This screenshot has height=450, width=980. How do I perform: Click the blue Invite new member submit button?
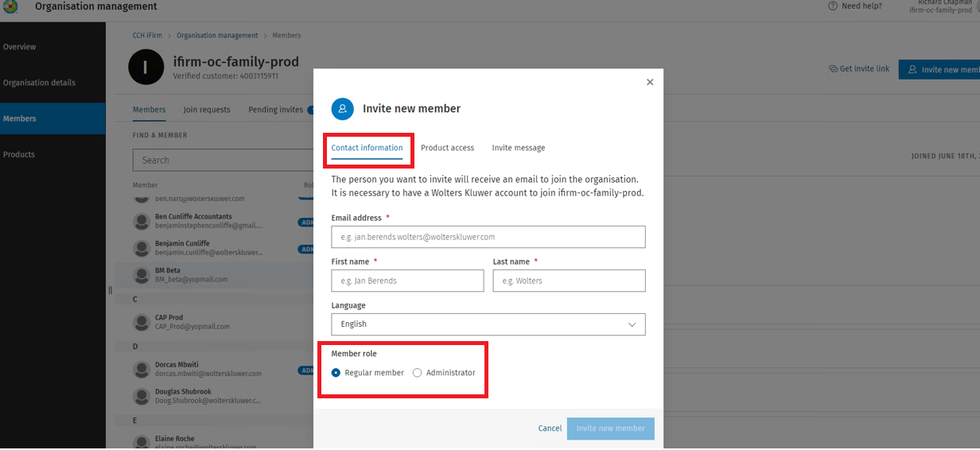pos(611,429)
